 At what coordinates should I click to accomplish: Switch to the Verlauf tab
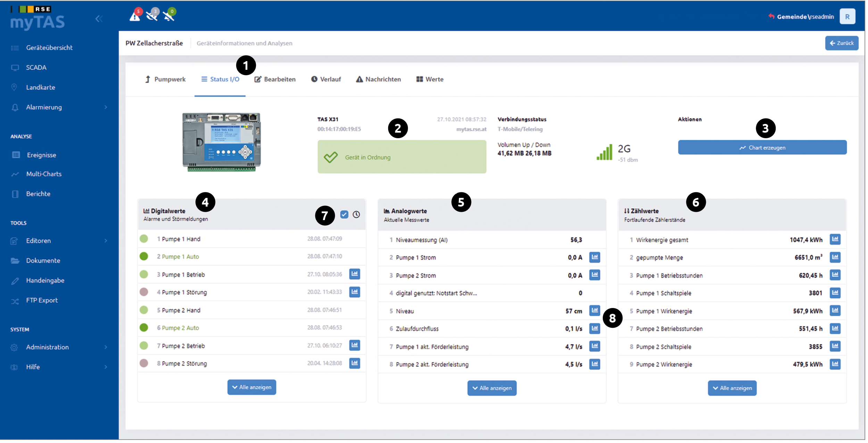click(x=326, y=80)
